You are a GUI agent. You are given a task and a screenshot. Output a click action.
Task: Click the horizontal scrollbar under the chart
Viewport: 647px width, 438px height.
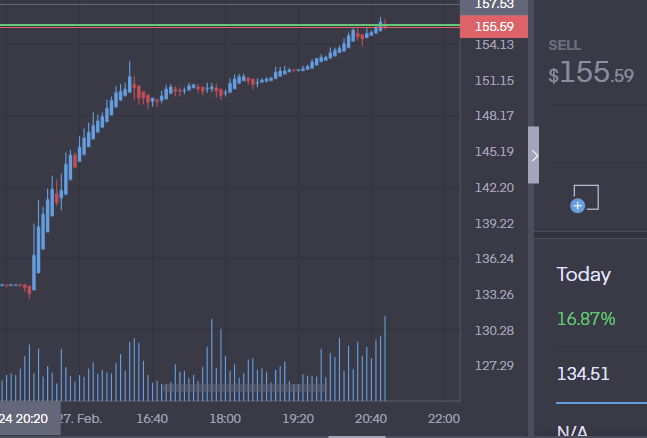pos(358,435)
